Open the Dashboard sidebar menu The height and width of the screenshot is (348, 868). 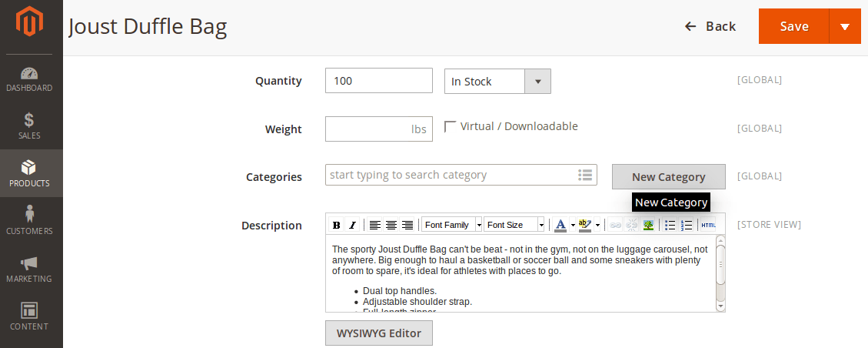coord(29,79)
